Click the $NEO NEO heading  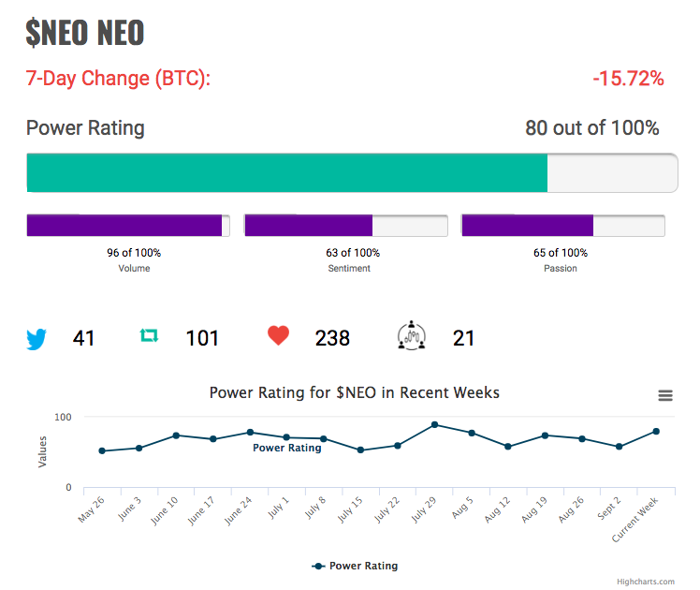(85, 33)
